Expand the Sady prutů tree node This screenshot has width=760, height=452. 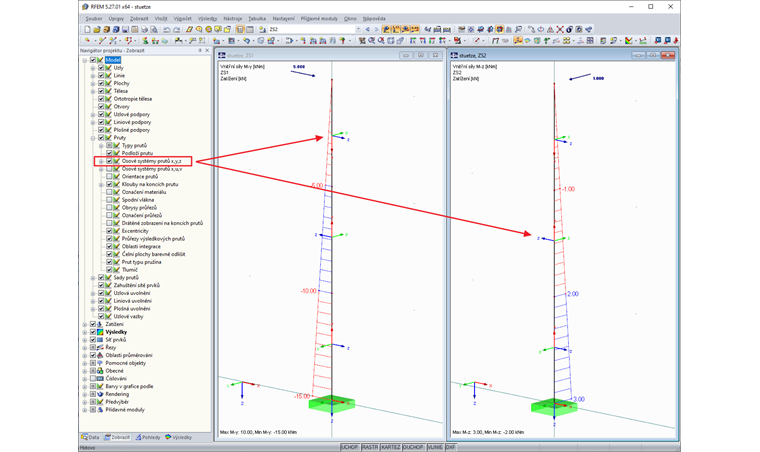[93, 278]
